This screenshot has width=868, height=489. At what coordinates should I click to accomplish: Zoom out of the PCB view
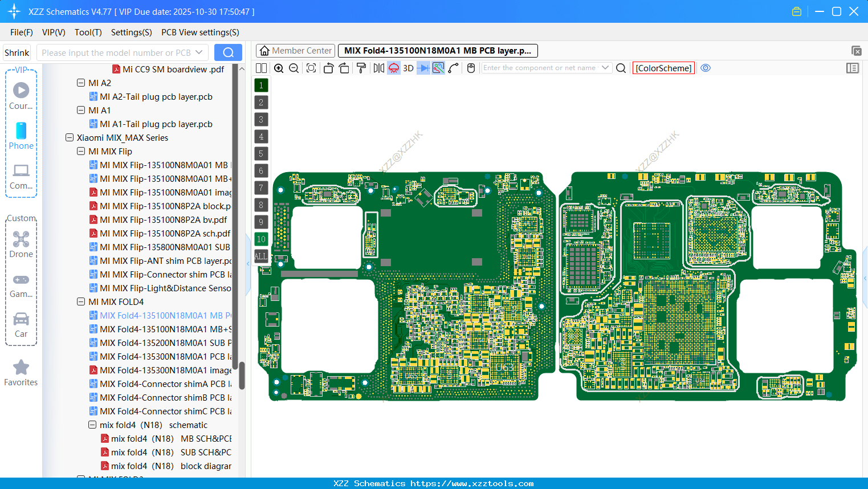point(294,68)
